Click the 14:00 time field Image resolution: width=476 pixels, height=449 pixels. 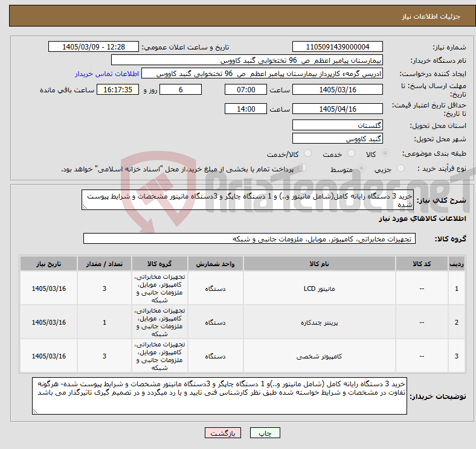(246, 109)
